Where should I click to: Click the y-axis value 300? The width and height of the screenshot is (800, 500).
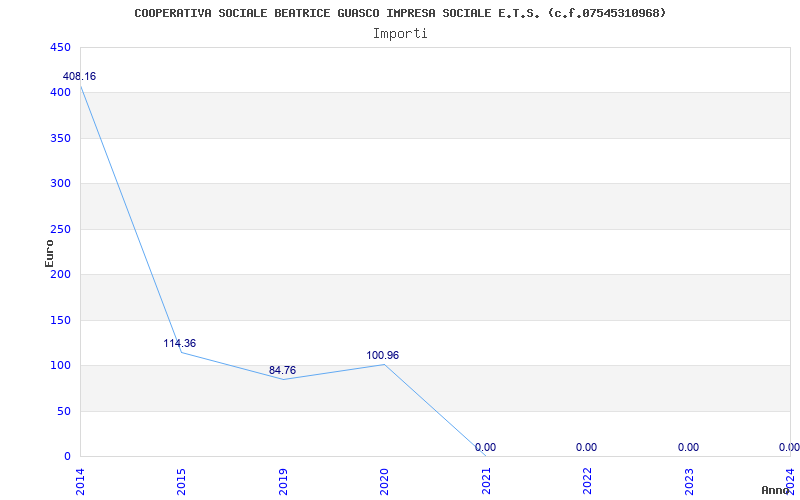[60, 184]
